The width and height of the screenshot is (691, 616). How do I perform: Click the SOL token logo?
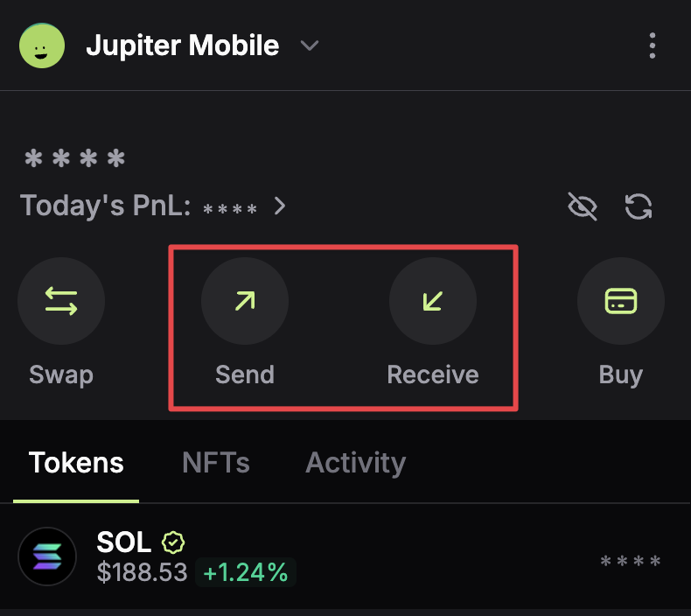coord(47,556)
